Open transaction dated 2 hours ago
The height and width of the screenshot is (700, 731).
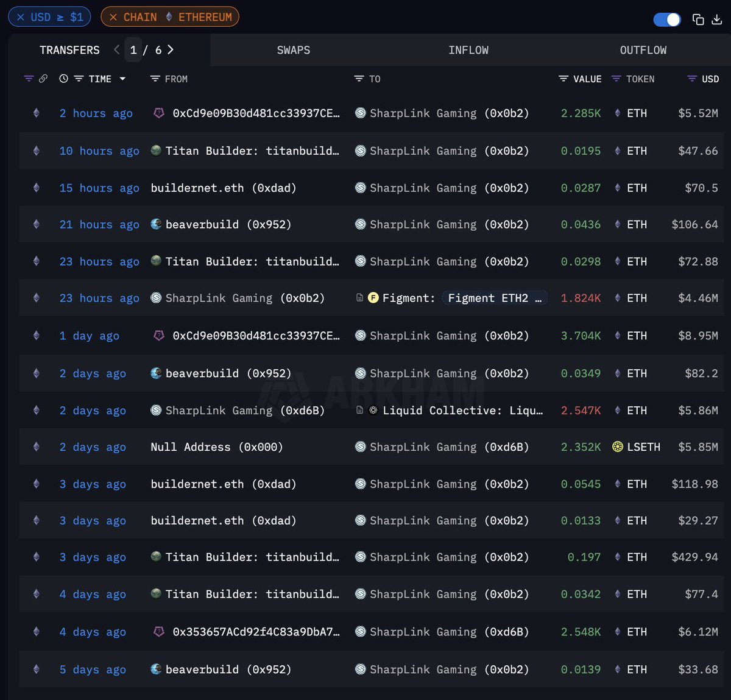[96, 113]
